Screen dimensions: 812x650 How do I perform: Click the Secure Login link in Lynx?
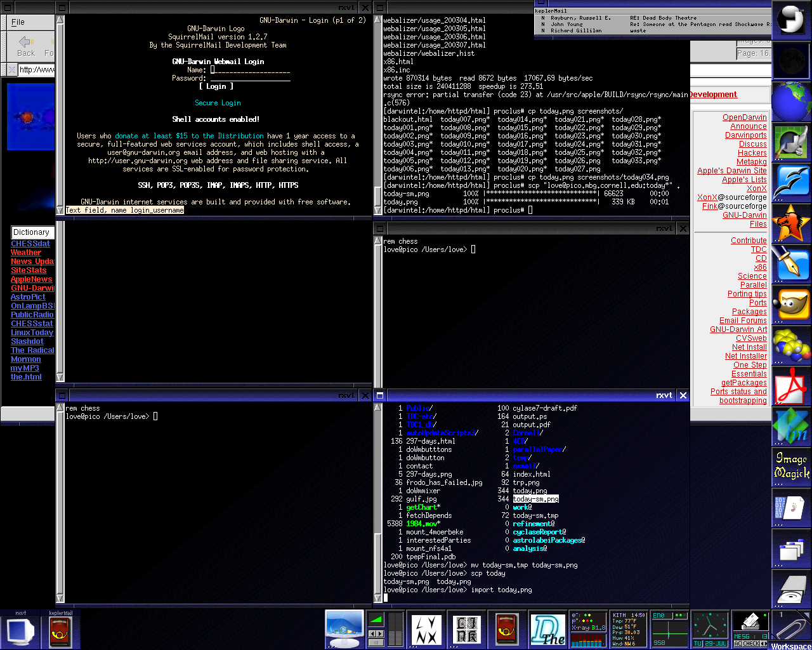[x=218, y=103]
